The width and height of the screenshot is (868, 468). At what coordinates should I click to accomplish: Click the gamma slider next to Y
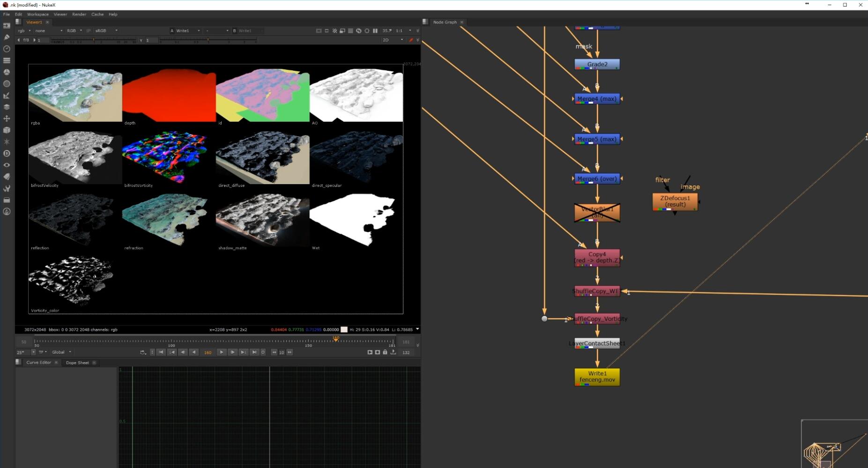click(x=208, y=40)
